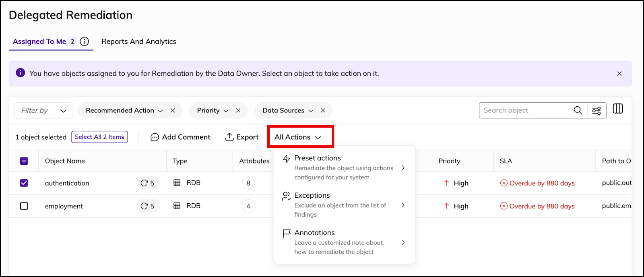Toggle the select-all header checkbox
The width and height of the screenshot is (644, 277).
24,161
